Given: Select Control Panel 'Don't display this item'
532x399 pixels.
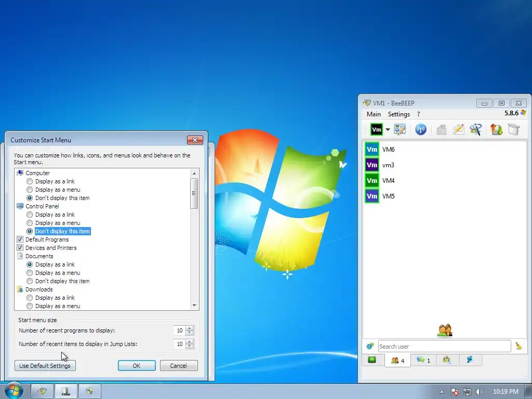Looking at the screenshot, I should (x=30, y=231).
